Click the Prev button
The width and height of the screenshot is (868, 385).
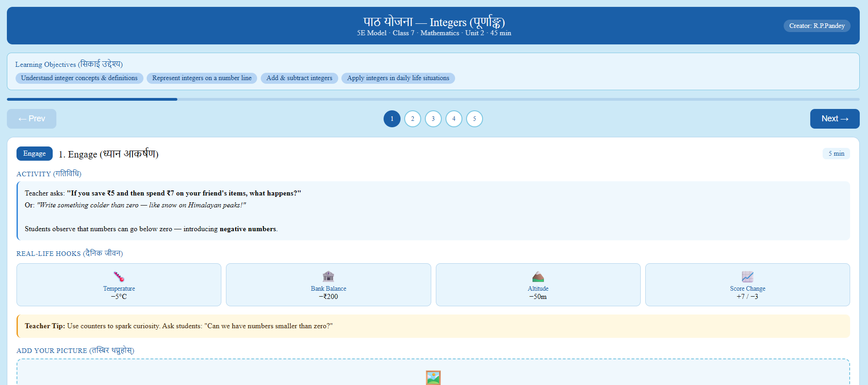tap(32, 119)
